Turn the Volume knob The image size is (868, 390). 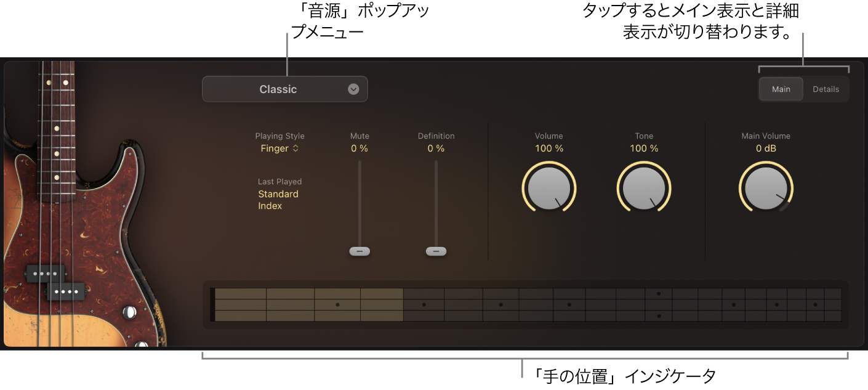[x=549, y=187]
